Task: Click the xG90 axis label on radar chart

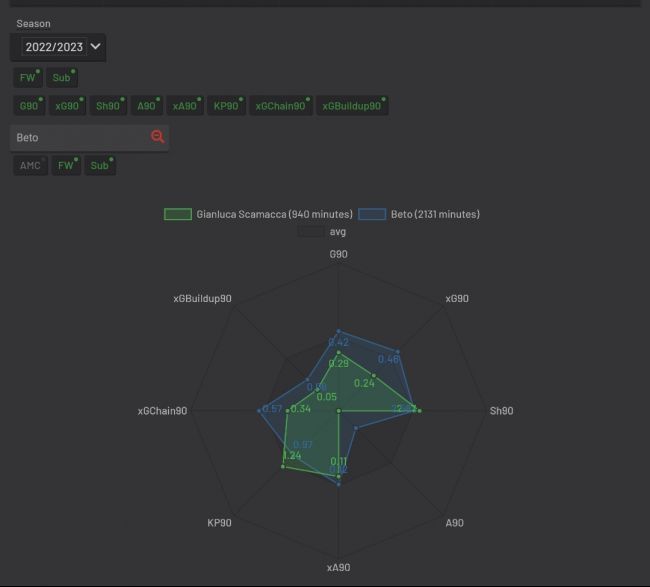Action: [457, 298]
